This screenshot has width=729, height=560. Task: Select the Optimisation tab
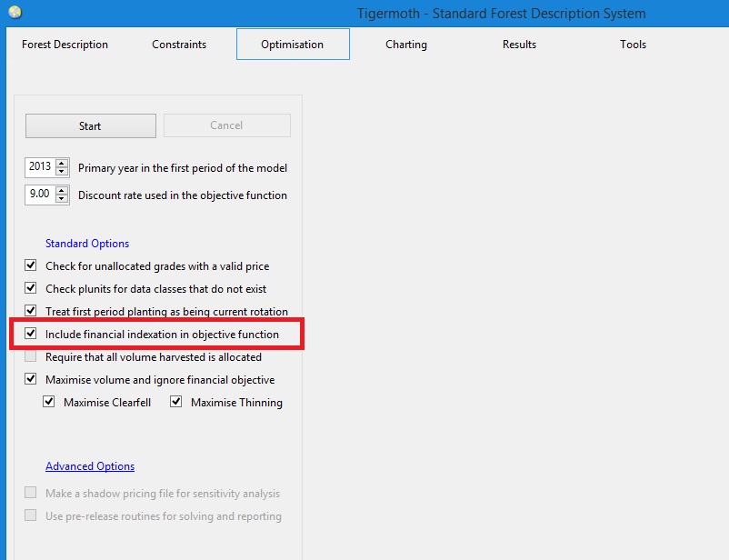click(x=293, y=45)
